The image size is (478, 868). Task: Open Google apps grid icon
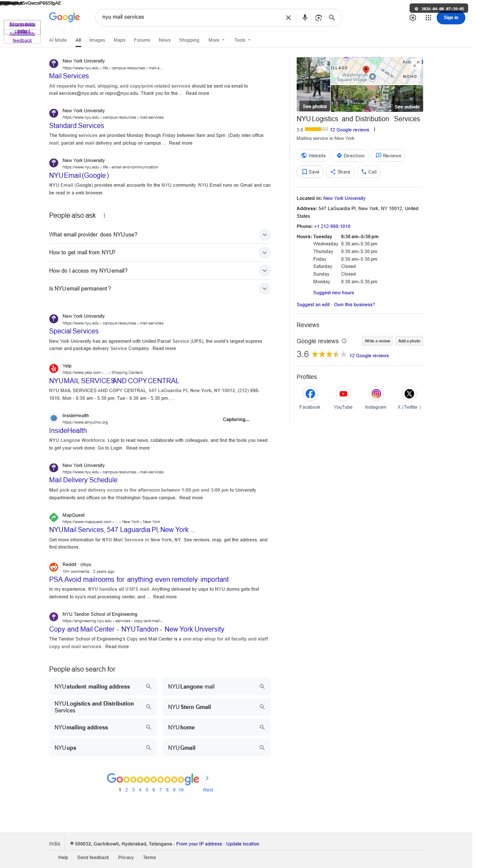428,17
